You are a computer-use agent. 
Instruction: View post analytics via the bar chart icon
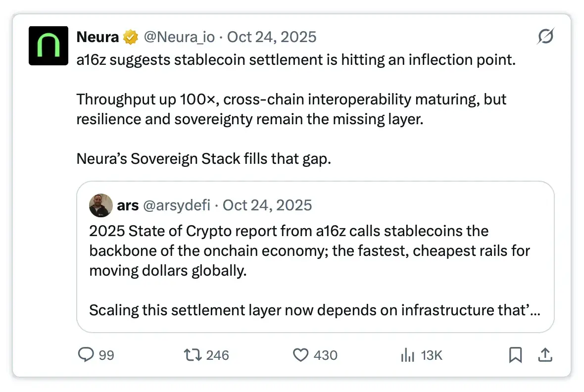(x=407, y=355)
